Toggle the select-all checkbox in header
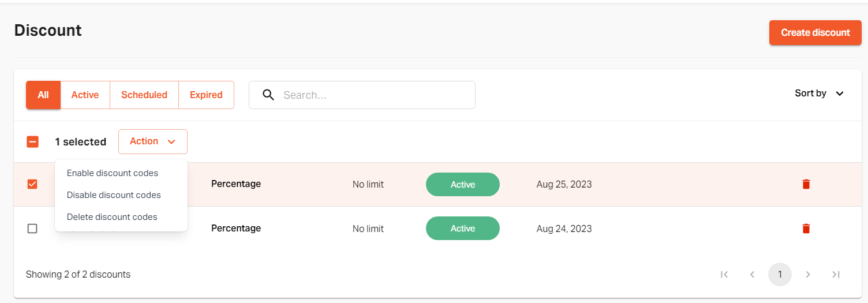 point(33,141)
